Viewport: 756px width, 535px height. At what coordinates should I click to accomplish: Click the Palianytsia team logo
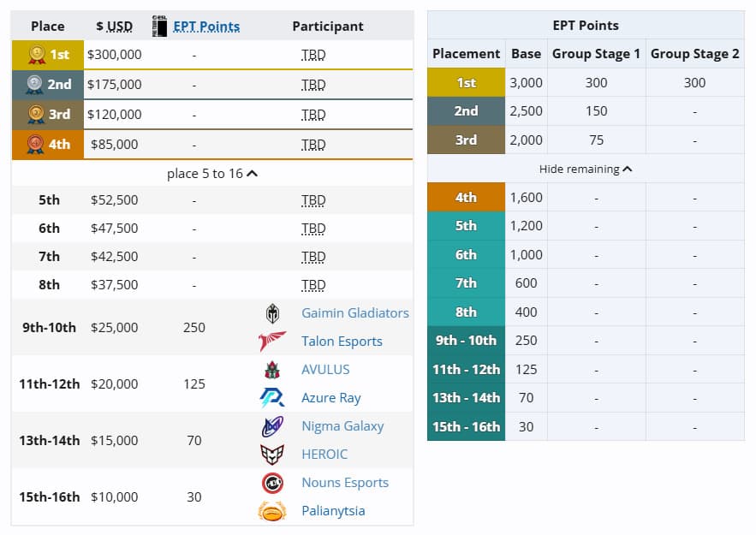pyautogui.click(x=272, y=511)
